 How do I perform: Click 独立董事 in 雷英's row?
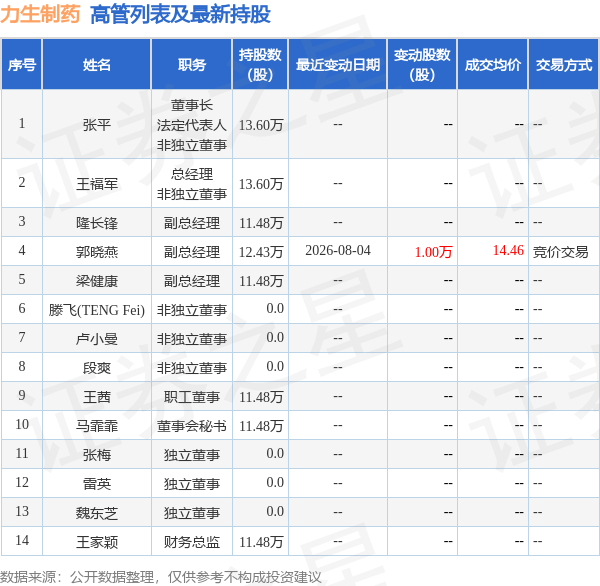pos(192,484)
